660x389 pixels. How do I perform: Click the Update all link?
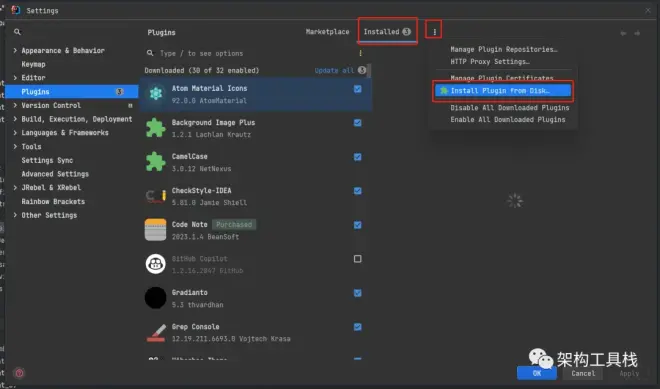pyautogui.click(x=334, y=71)
